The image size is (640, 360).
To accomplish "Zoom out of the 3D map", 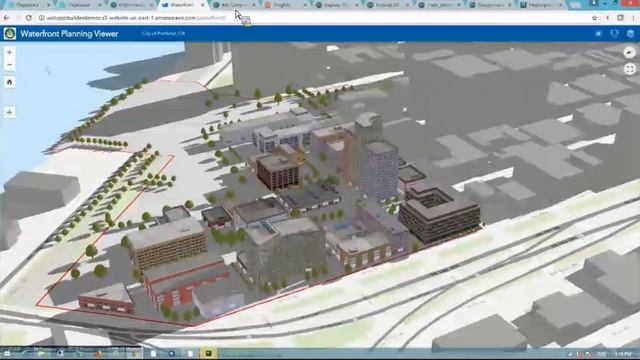I will pyautogui.click(x=9, y=65).
